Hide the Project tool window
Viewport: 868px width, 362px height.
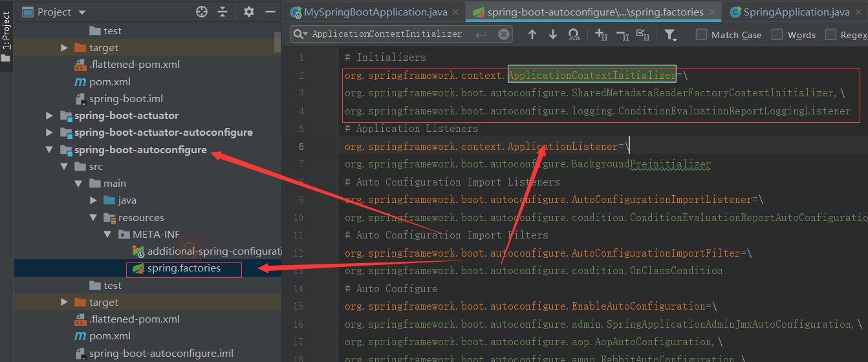click(270, 12)
